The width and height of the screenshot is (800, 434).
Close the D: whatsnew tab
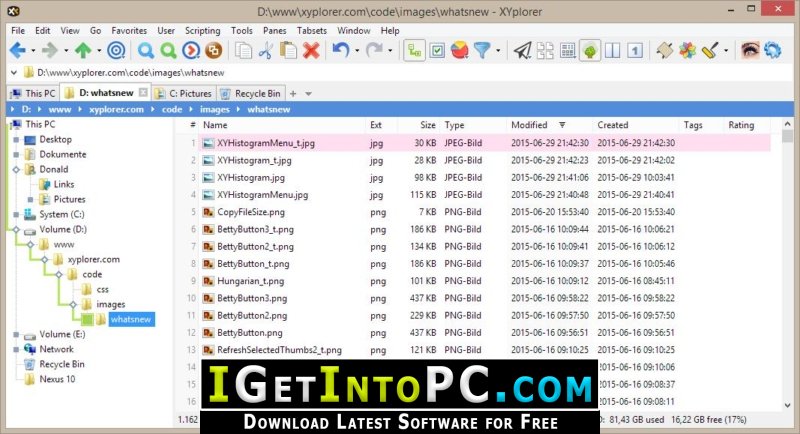143,92
